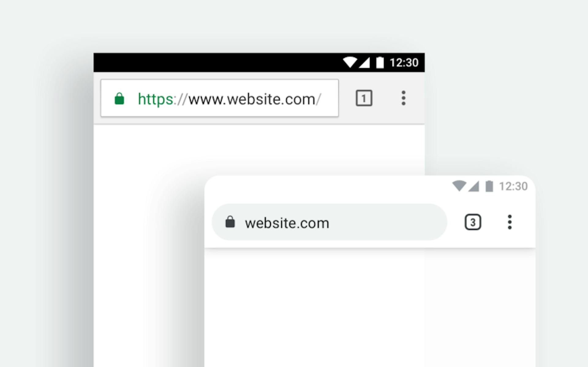The width and height of the screenshot is (588, 367).
Task: Open three-dot menu beside tab counter 1
Action: pos(403,98)
